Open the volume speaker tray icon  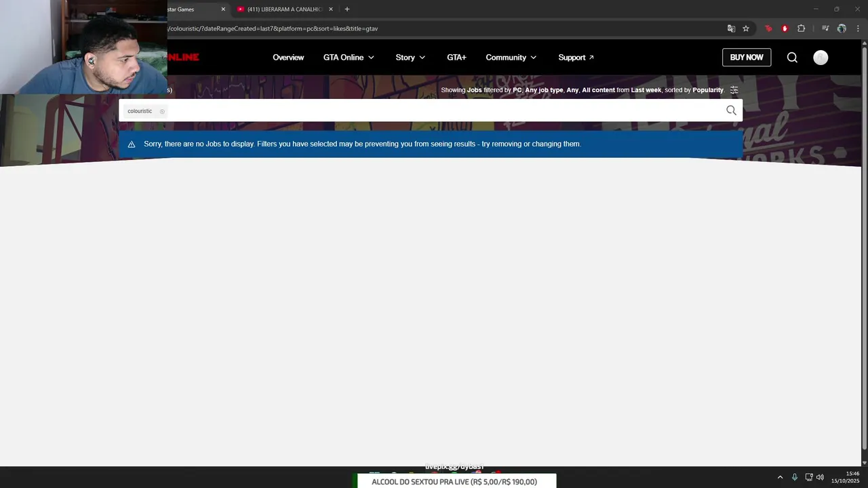click(x=820, y=477)
